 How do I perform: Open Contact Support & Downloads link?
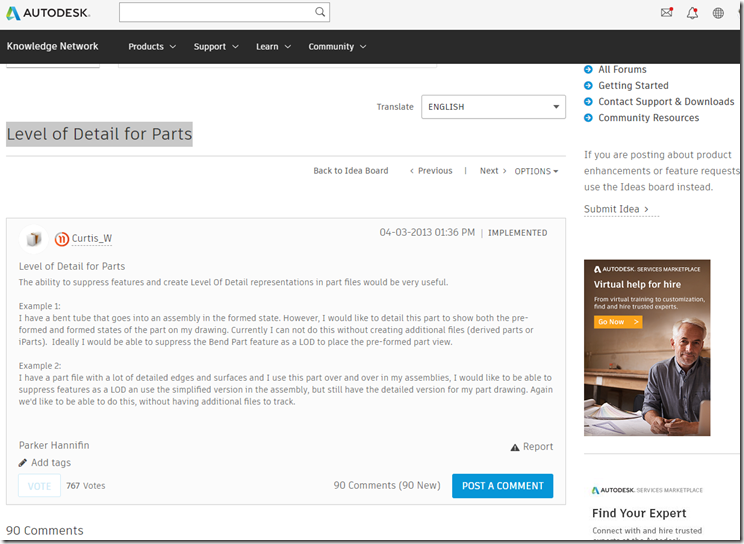point(666,102)
